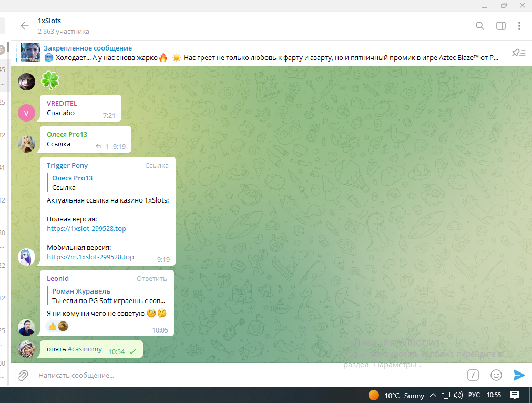Open the quoted Роман Журавель reply preview

tap(107, 296)
